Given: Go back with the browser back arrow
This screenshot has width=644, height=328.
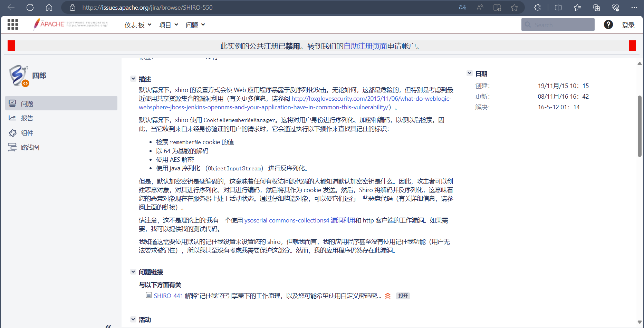Looking at the screenshot, I should (x=11, y=8).
